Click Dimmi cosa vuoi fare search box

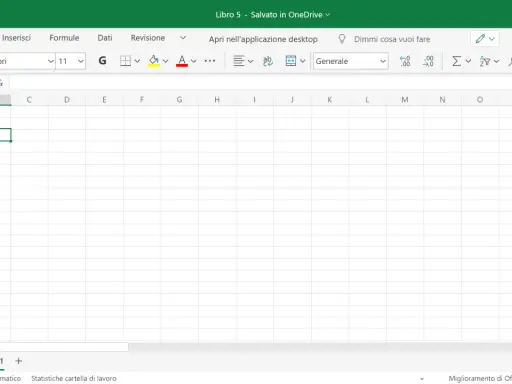[x=392, y=39]
